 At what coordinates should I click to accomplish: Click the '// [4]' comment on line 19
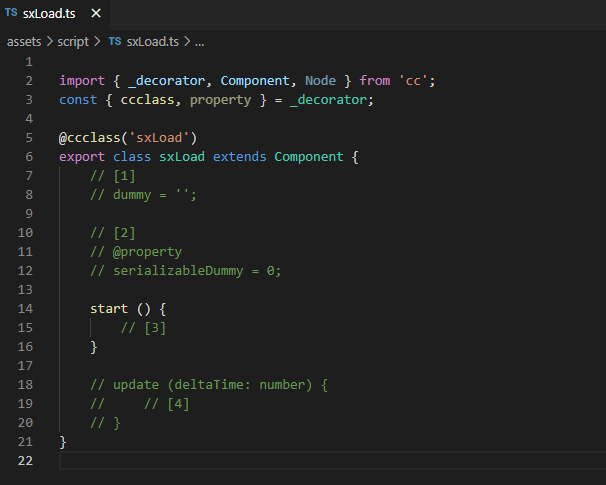(x=167, y=404)
